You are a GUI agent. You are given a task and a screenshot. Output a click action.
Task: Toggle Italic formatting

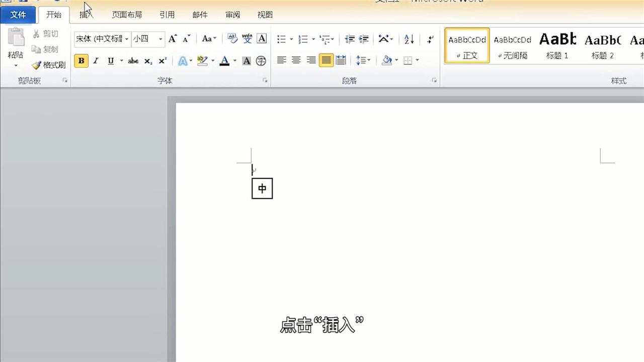point(96,61)
